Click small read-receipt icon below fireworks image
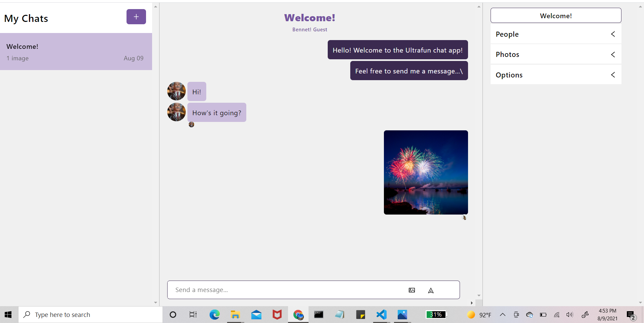Viewport: 644px width, 323px height. point(465,218)
